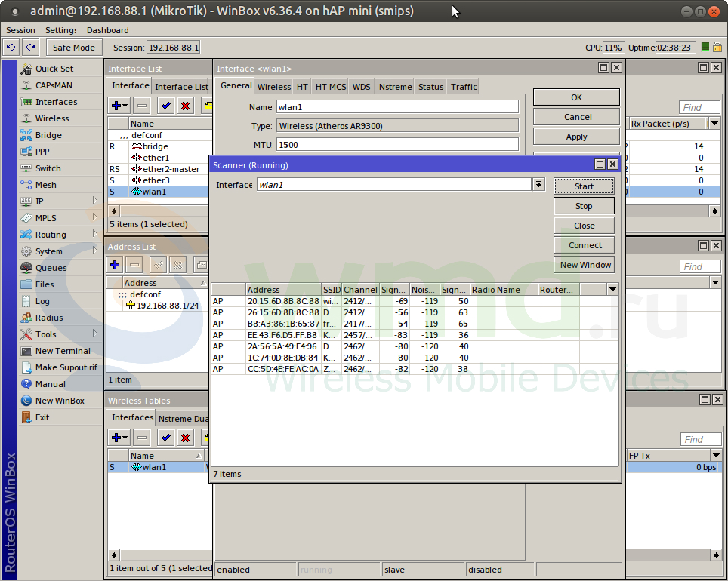
Task: Click Apply in Interface wlan1 dialog
Action: click(x=577, y=137)
